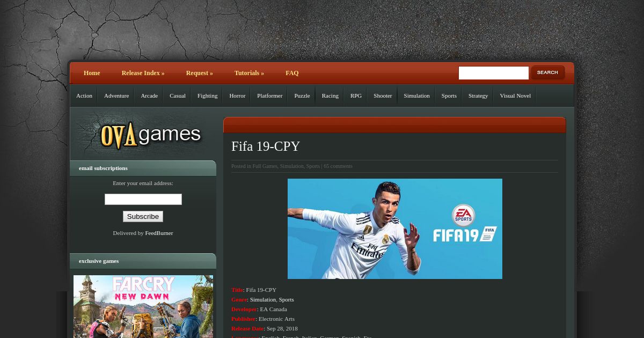Screen dimensions: 644x338
Task: Browse the Casual category
Action: [178, 95]
